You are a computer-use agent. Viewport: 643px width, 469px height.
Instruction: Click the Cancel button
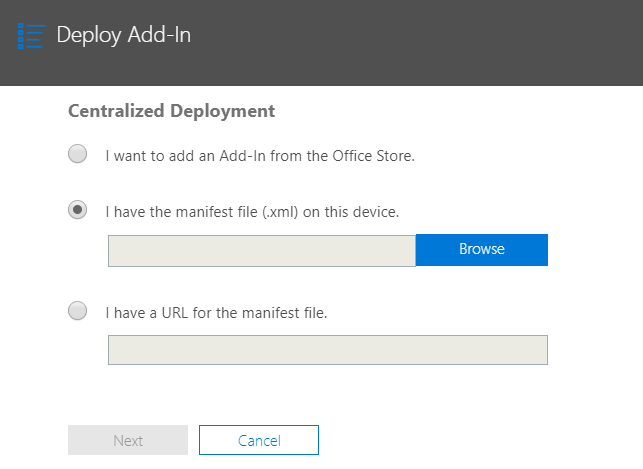tap(258, 440)
